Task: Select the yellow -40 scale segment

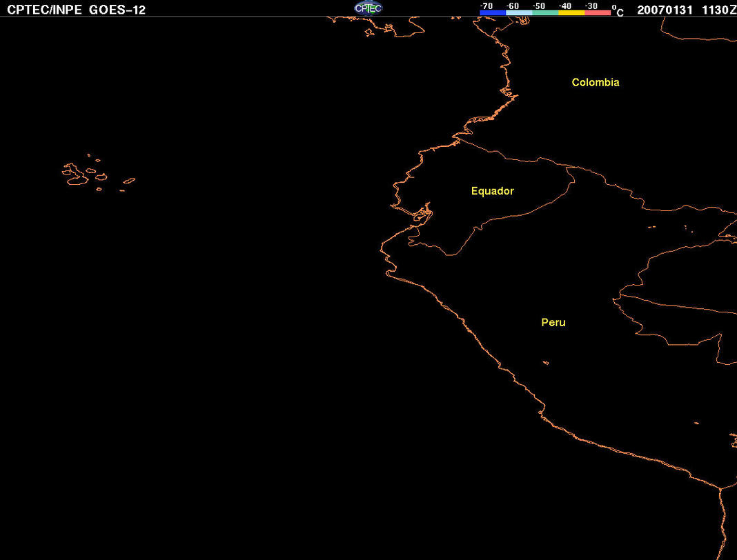Action: tap(571, 12)
